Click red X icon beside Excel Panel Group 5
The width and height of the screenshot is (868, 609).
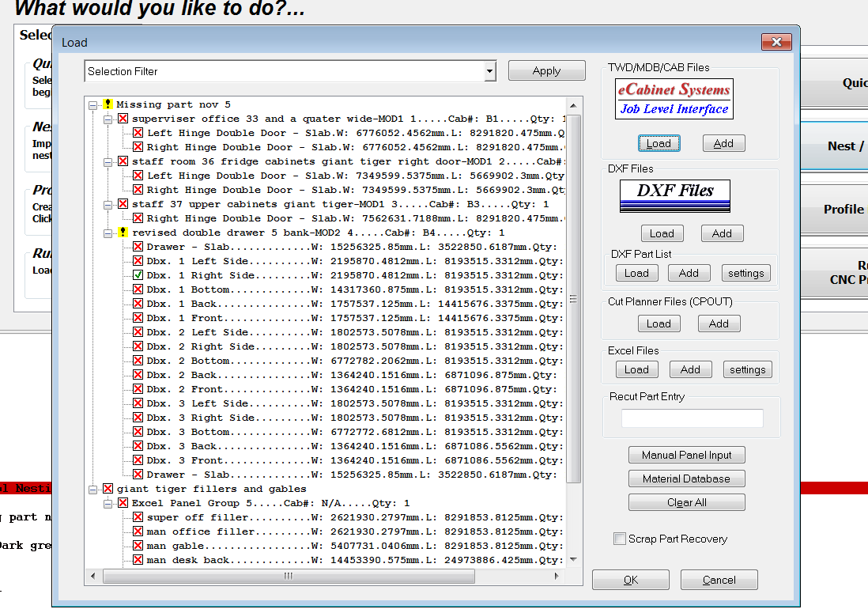pos(123,503)
